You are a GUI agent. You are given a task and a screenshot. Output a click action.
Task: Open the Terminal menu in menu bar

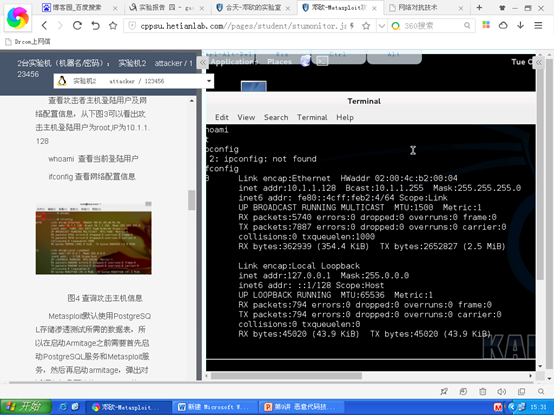click(x=312, y=117)
